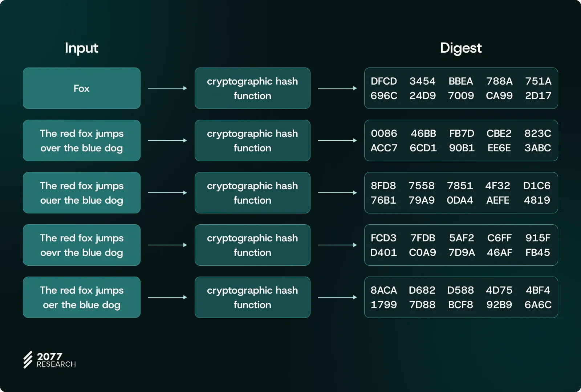581x392 pixels.
Task: Click the arrow right of 'oer' input box
Action: coord(167,297)
